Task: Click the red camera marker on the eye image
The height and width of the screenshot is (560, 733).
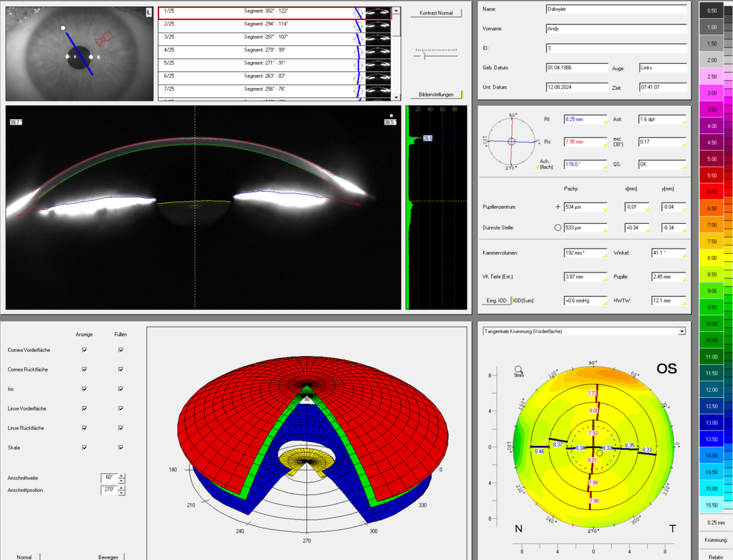Action: [x=104, y=39]
